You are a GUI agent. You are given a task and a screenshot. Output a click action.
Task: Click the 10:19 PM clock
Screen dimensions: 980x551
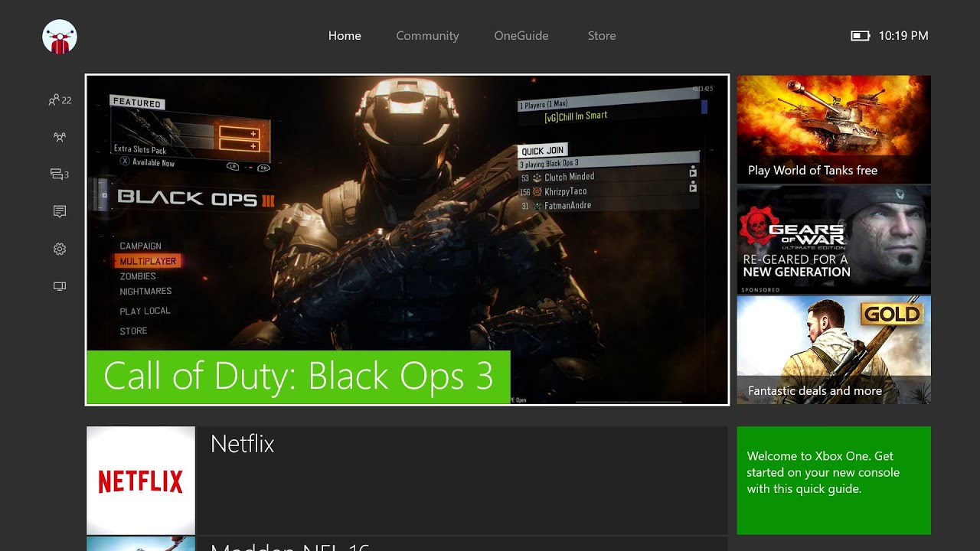click(x=903, y=36)
